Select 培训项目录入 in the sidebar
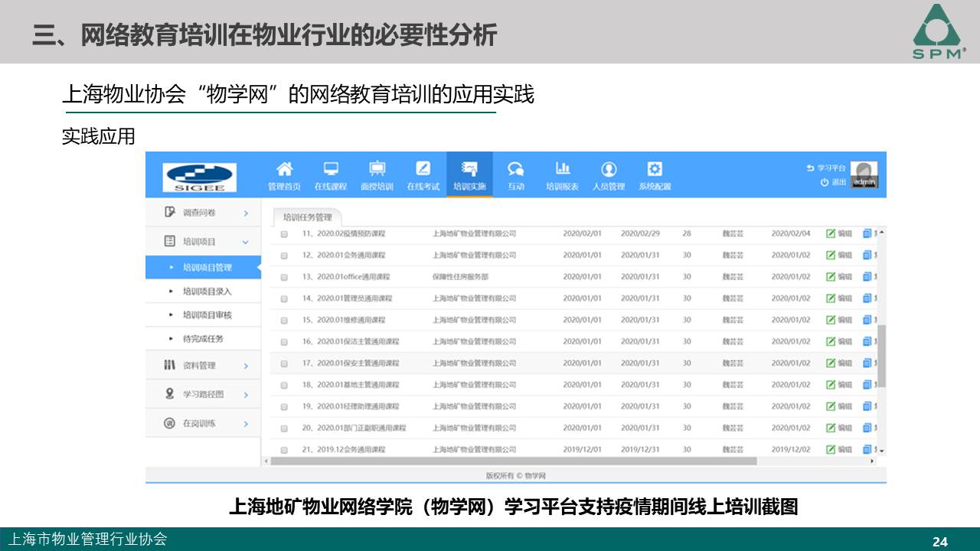The image size is (980, 551). (207, 292)
